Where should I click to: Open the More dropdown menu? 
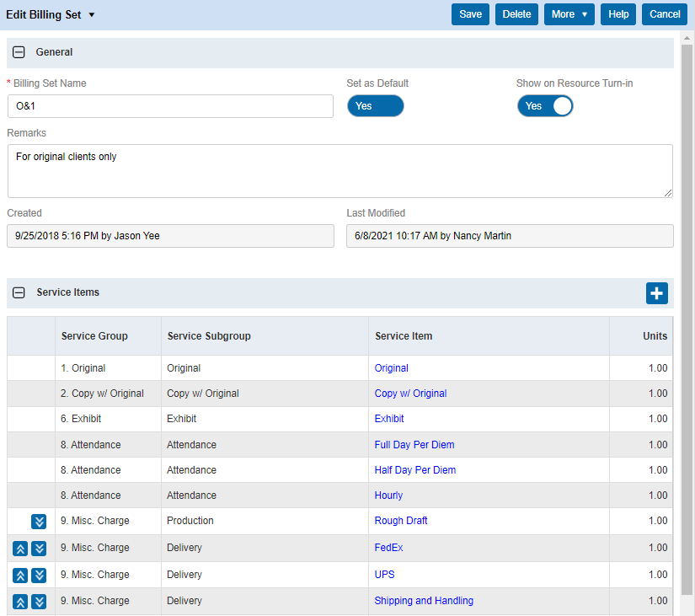[x=569, y=14]
